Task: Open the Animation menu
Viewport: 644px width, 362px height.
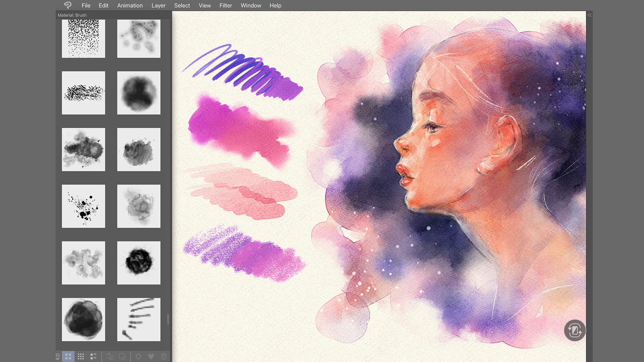Action: [x=130, y=5]
